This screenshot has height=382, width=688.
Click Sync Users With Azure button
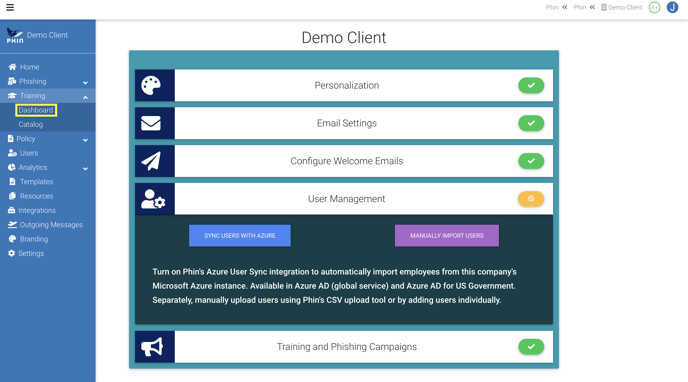pyautogui.click(x=240, y=236)
